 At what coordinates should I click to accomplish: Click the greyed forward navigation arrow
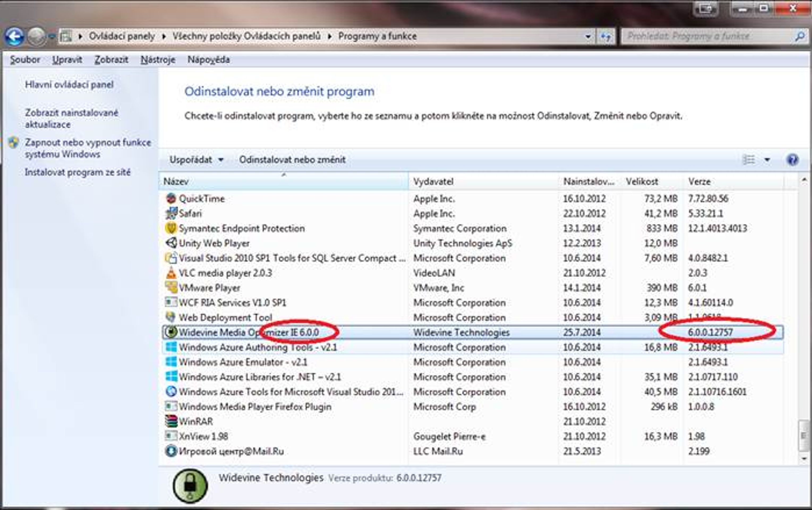36,36
